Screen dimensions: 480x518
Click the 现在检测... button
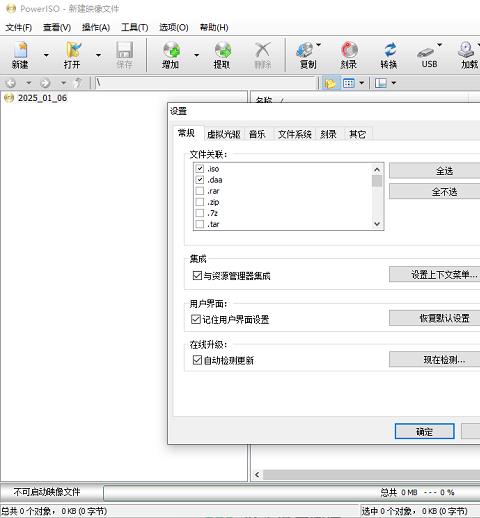point(435,360)
